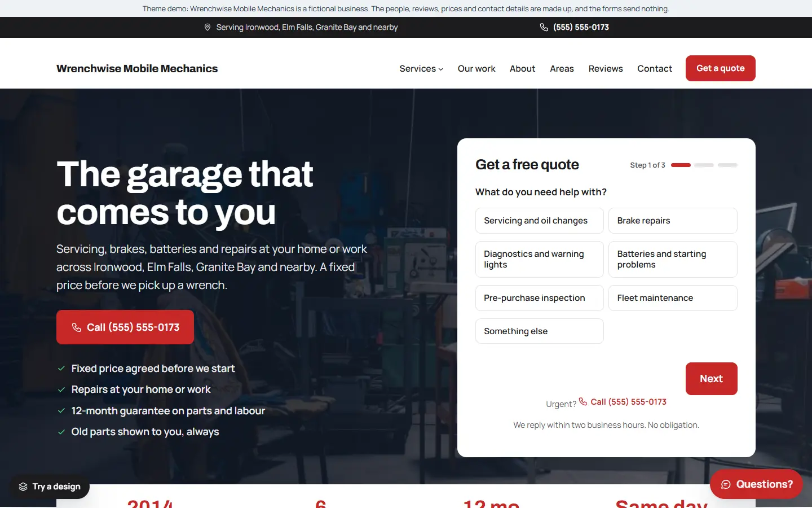Click the "Get a quote" header button
The image size is (812, 508).
(721, 68)
